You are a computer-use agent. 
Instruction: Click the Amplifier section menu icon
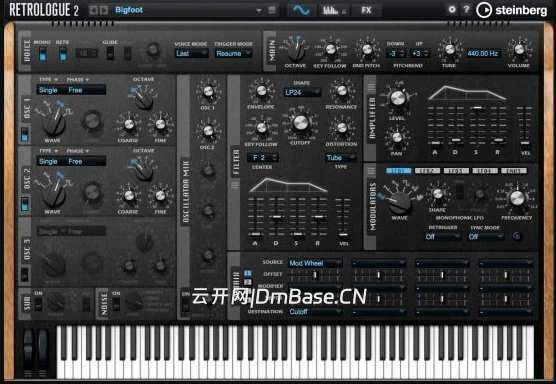click(x=371, y=87)
